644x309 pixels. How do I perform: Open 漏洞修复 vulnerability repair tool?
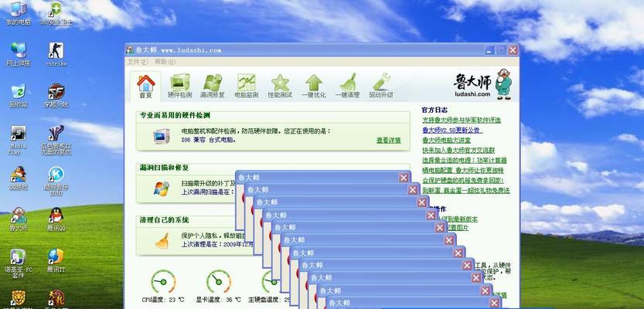click(213, 87)
